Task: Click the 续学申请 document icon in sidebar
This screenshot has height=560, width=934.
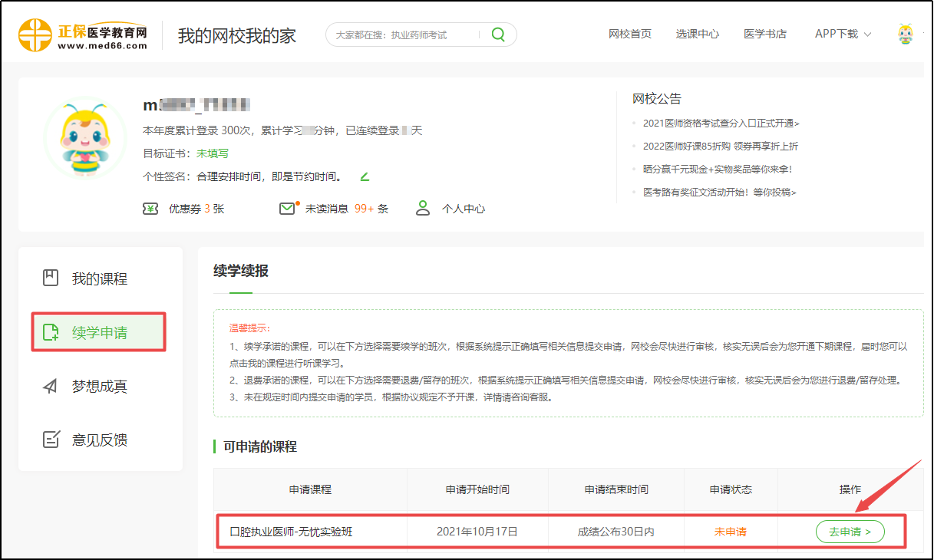Action: [49, 331]
